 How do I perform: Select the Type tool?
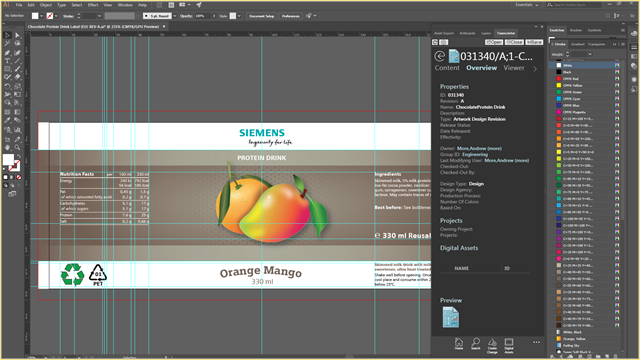[7, 61]
